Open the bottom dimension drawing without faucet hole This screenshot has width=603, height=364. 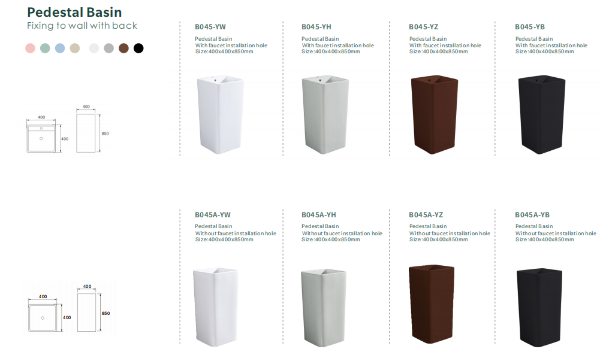click(69, 308)
